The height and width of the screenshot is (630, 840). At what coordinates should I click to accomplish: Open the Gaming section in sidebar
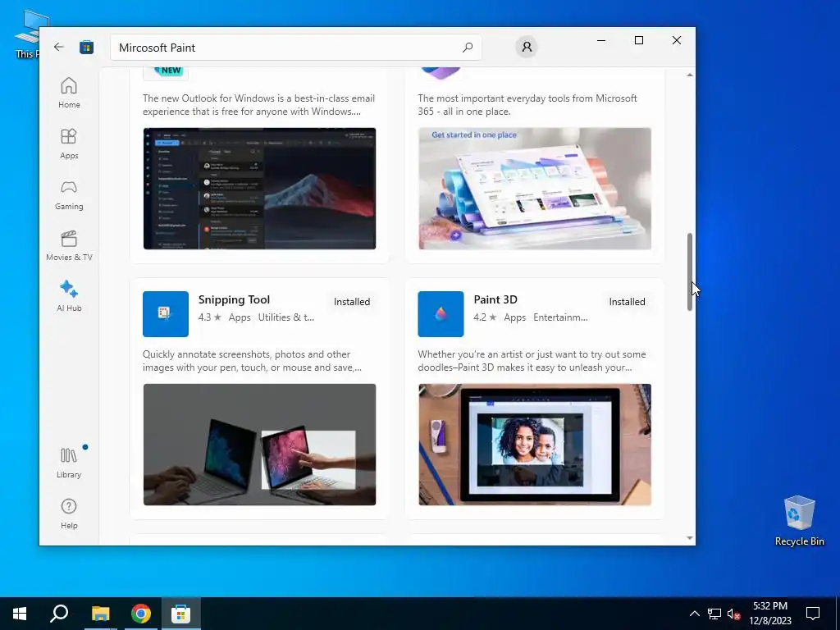pos(69,194)
